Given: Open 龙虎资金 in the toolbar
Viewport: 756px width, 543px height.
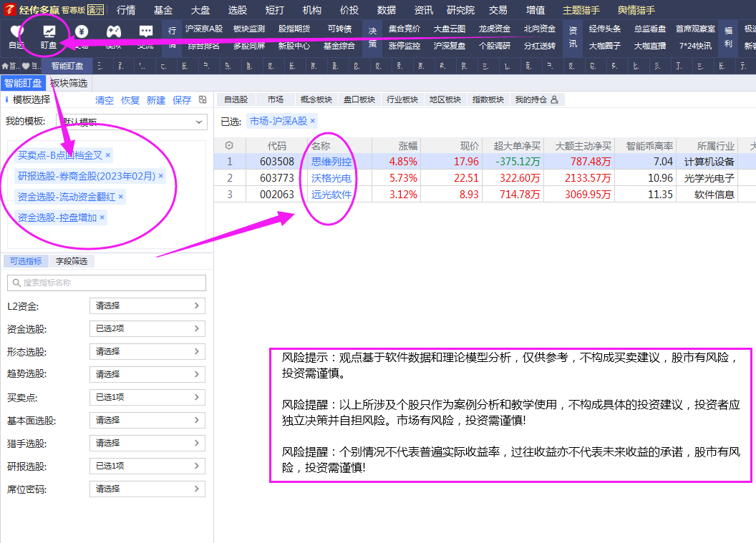Looking at the screenshot, I should pos(495,29).
